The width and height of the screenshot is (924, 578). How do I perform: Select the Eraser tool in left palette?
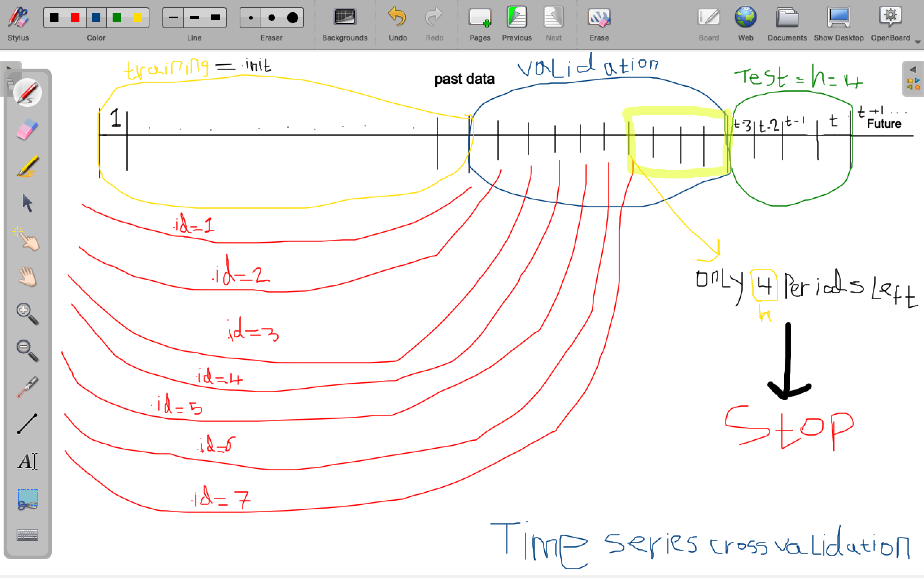click(27, 129)
